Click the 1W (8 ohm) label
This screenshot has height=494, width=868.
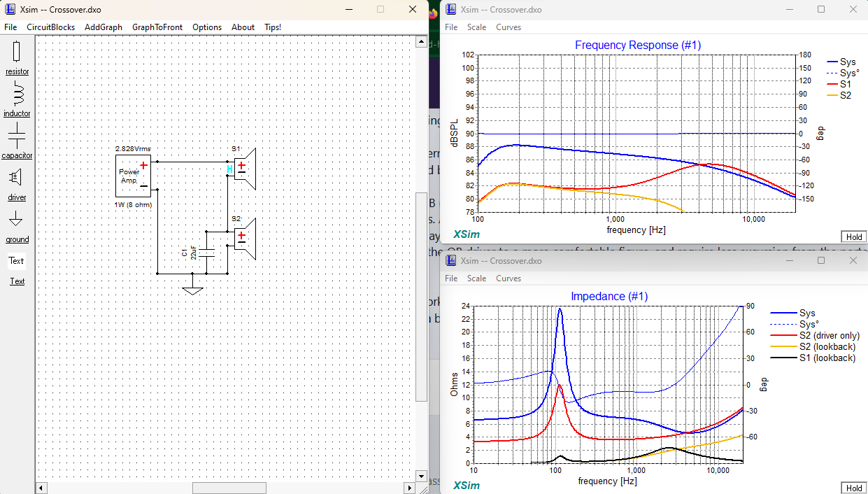(x=133, y=204)
